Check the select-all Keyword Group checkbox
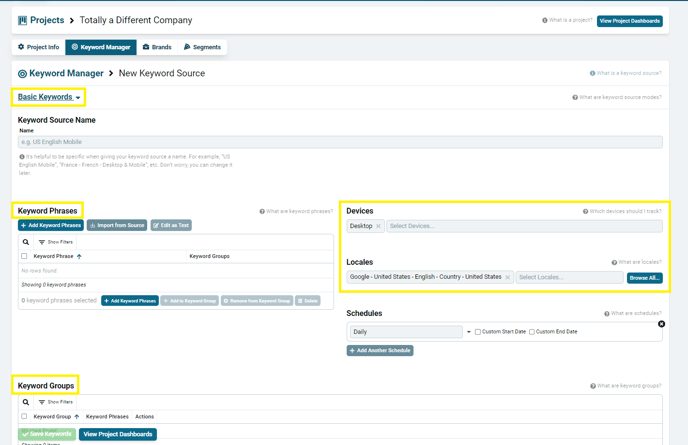Viewport: 688px width, 445px height. pos(24,416)
